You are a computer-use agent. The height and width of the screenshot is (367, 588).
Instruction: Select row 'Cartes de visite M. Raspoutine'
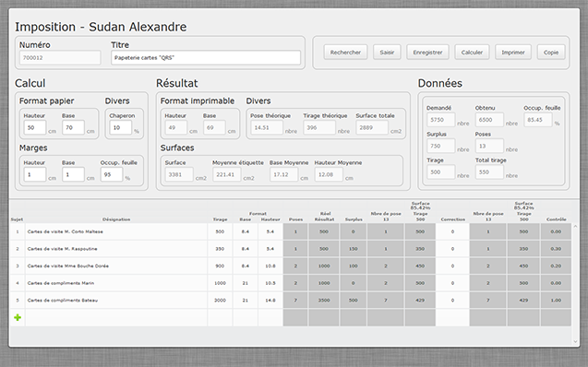pos(291,249)
